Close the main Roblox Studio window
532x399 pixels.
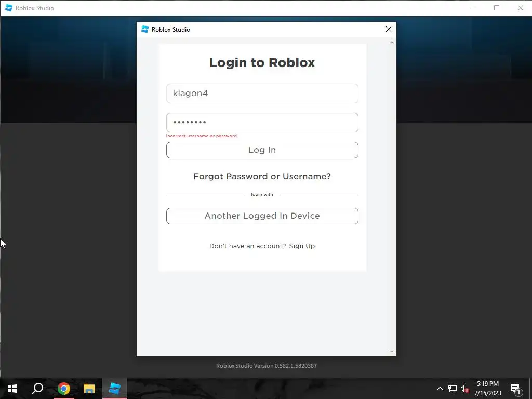tap(520, 8)
